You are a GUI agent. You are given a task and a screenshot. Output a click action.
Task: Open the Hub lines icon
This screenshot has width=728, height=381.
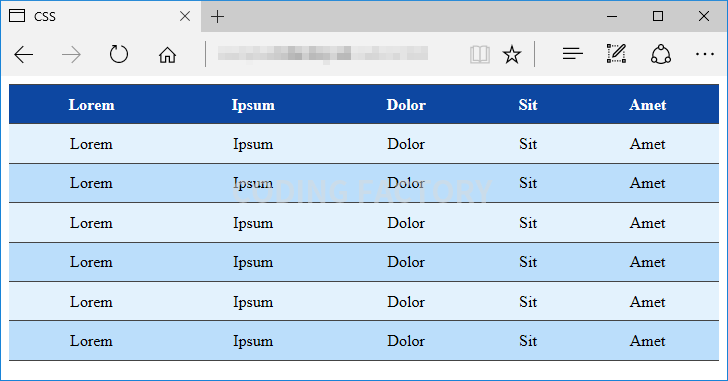tap(572, 54)
